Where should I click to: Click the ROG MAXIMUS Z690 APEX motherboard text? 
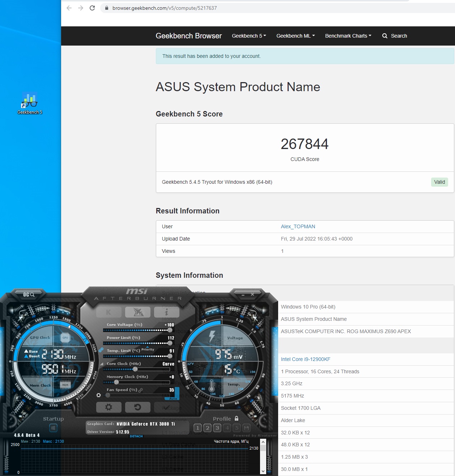coord(346,331)
